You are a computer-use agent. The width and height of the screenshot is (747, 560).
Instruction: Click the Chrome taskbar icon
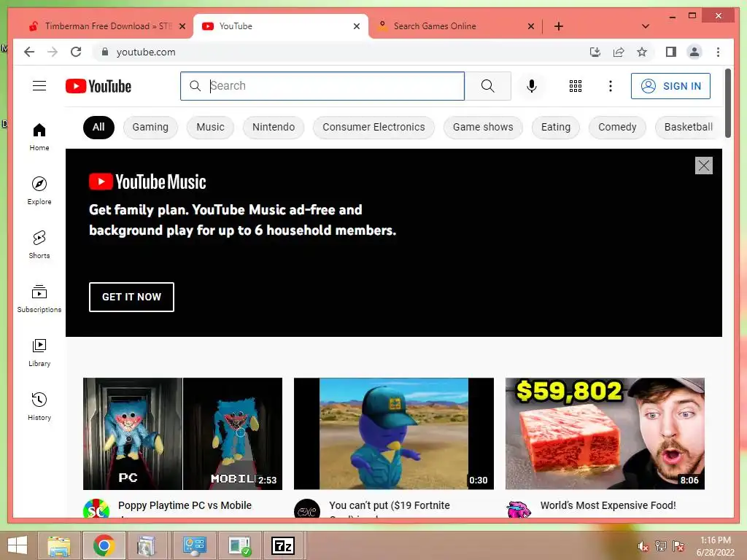(104, 545)
